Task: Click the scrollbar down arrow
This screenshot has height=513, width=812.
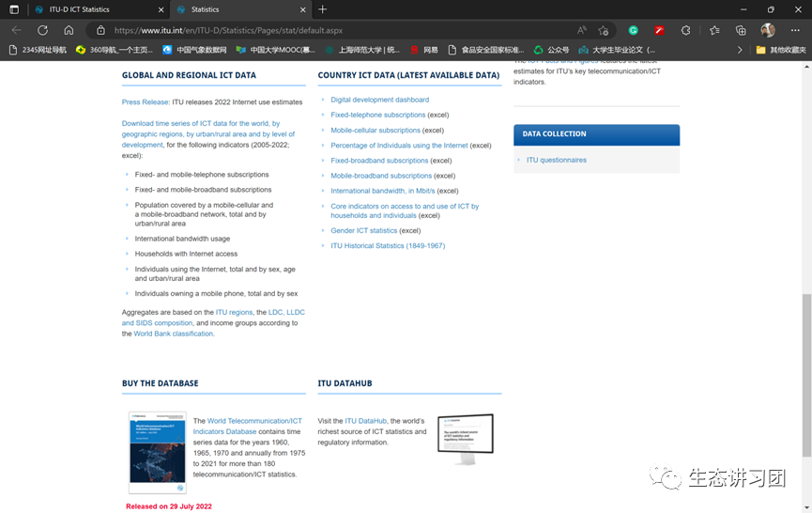Action: coord(806,507)
